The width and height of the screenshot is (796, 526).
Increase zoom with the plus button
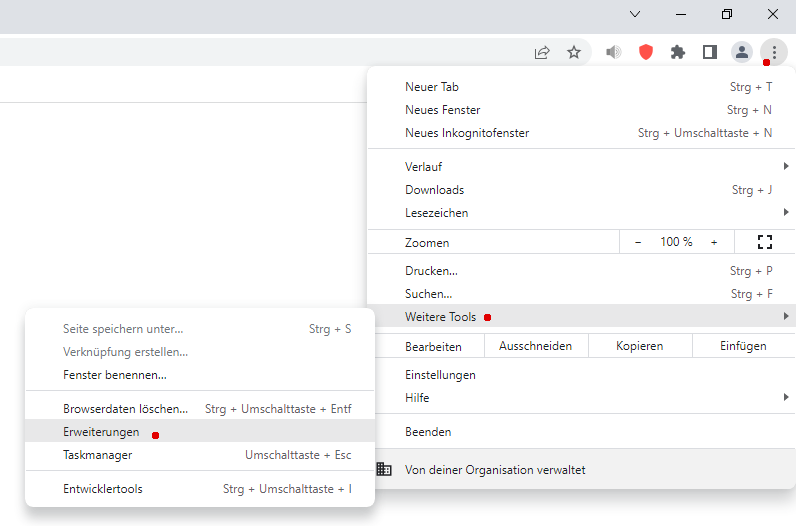(x=714, y=242)
